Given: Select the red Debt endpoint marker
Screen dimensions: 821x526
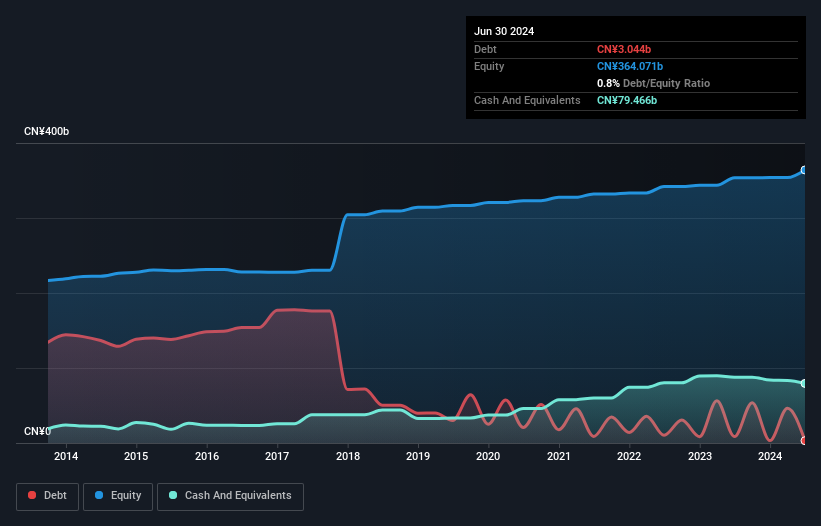Looking at the screenshot, I should pyautogui.click(x=804, y=441).
